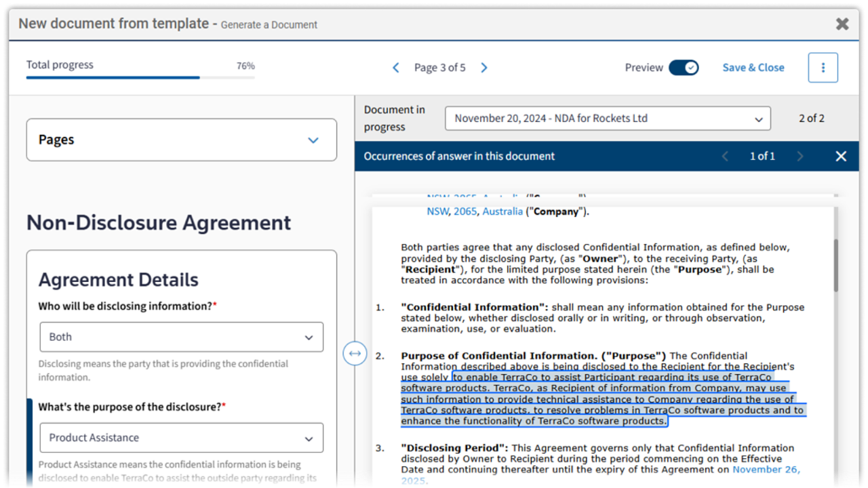Close the occurrences of answer bar
The image size is (868, 488).
pos(841,157)
